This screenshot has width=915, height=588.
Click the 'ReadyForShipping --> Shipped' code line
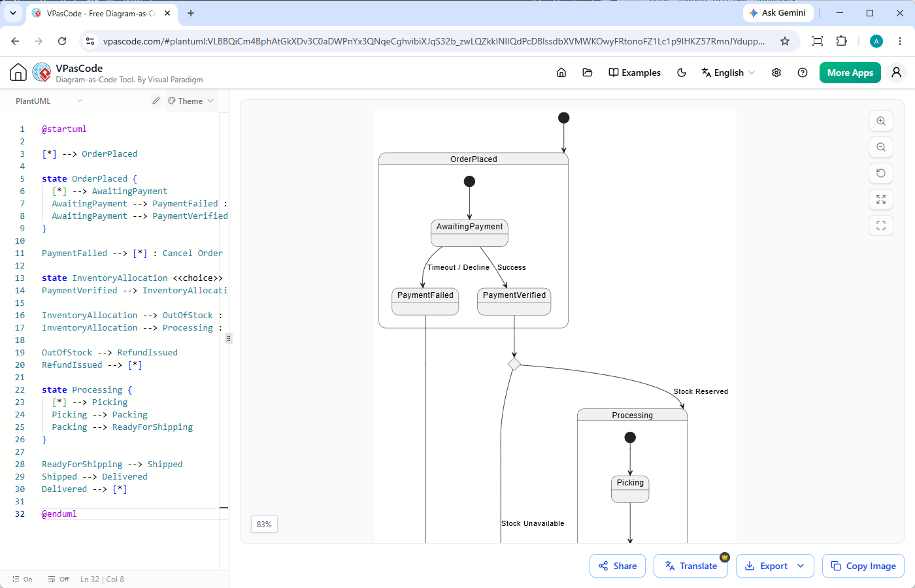point(112,464)
